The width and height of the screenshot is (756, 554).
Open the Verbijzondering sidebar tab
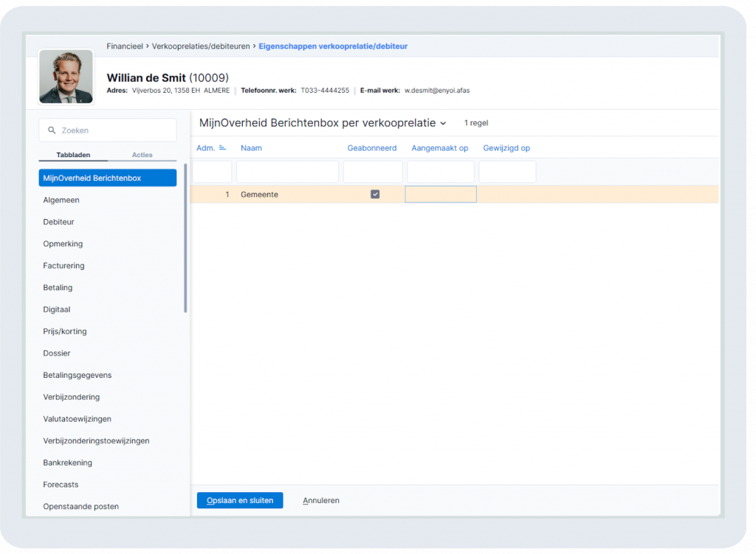pyautogui.click(x=72, y=397)
